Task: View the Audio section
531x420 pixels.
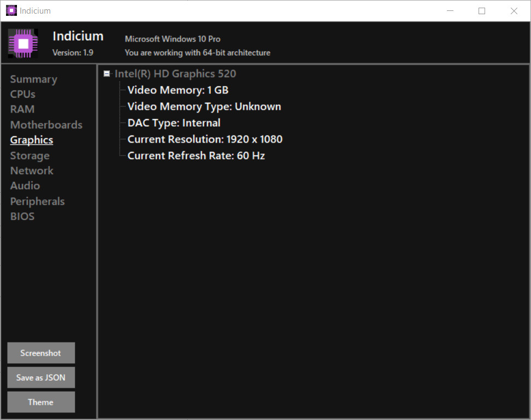Action: [x=25, y=186]
